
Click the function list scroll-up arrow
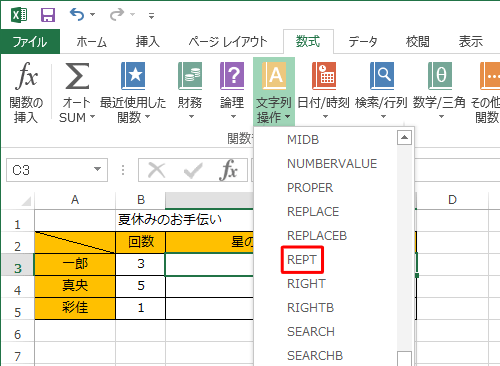[404, 137]
